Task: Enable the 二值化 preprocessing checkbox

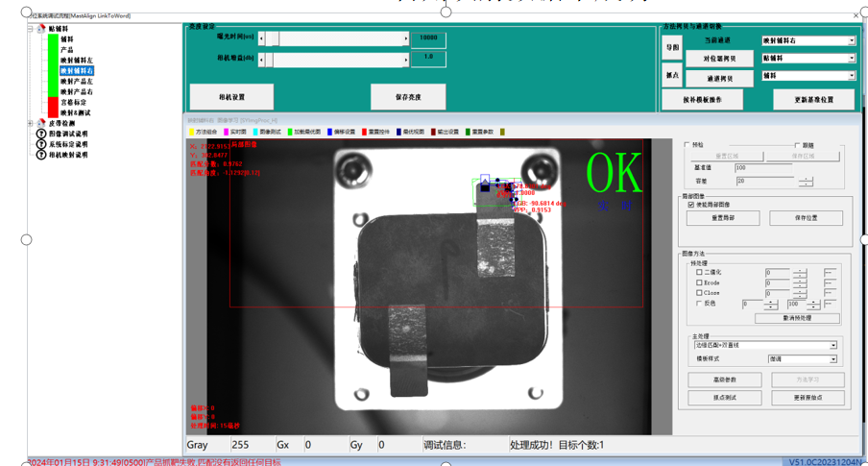Action: tap(699, 273)
